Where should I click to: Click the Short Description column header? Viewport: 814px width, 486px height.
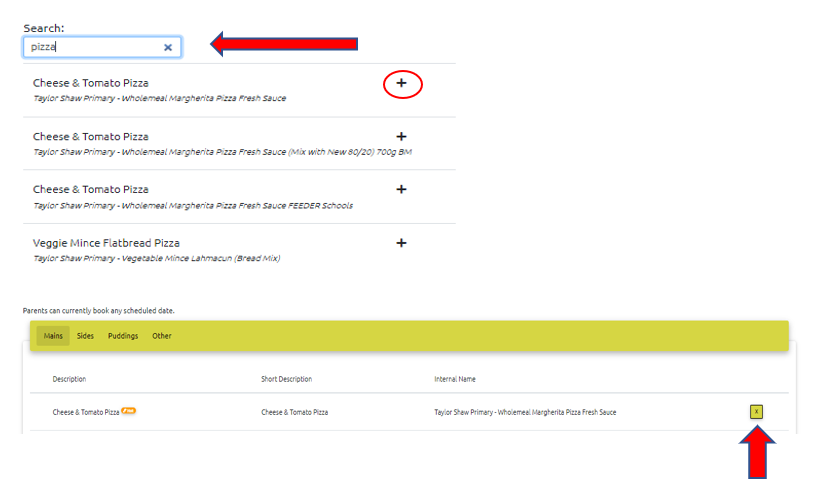286,379
